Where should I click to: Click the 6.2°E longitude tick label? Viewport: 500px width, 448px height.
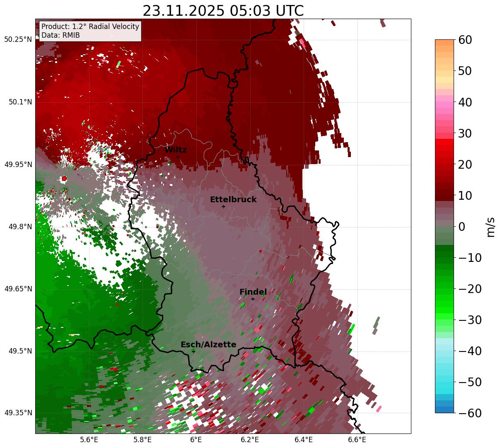pos(250,440)
